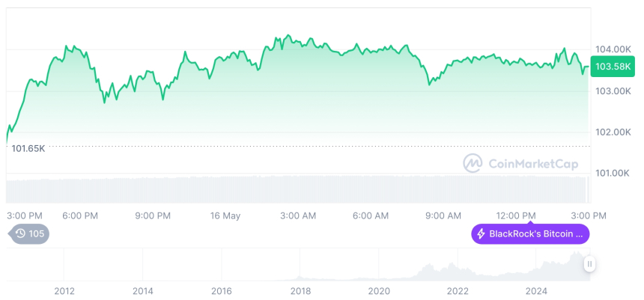Click the 16 May date axis label
Viewport: 644px width, 300px height.
(x=225, y=216)
